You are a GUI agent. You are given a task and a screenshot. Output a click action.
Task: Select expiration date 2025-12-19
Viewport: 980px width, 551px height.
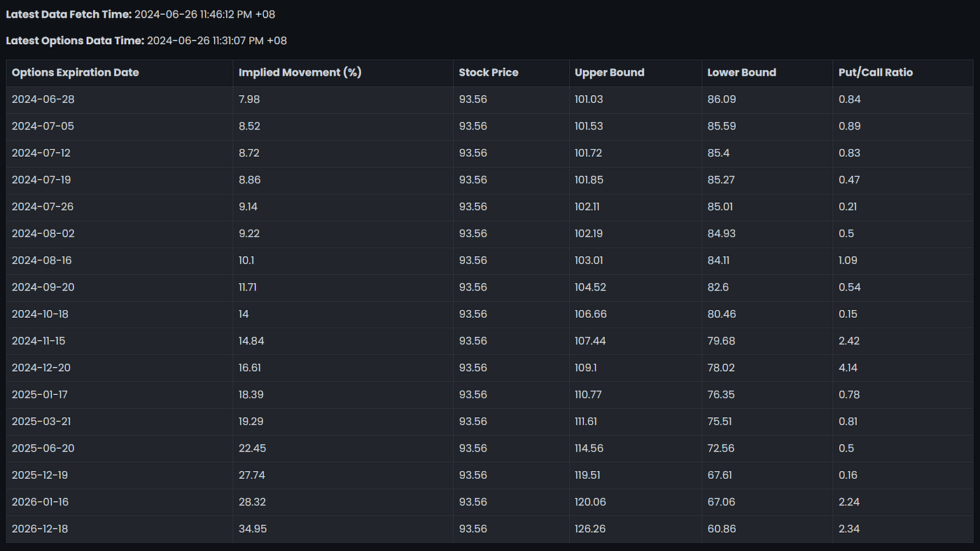tap(41, 475)
